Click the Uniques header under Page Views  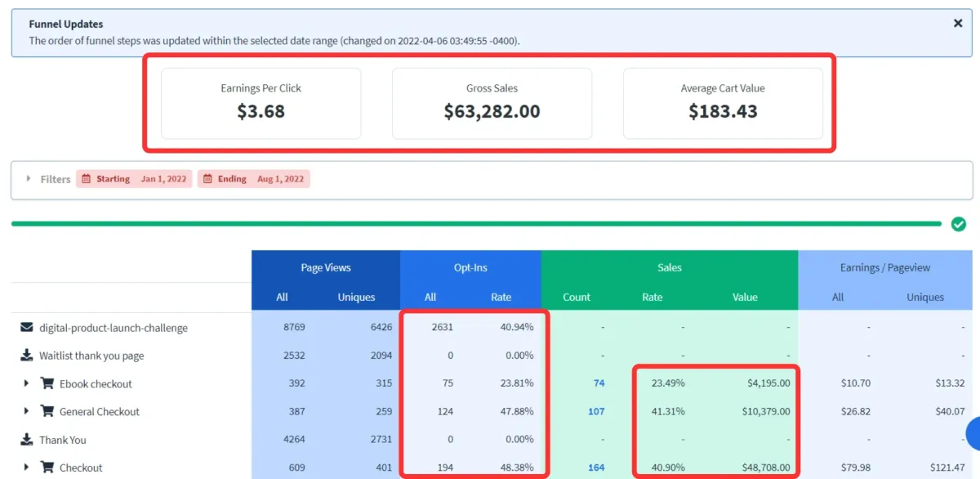tap(356, 297)
